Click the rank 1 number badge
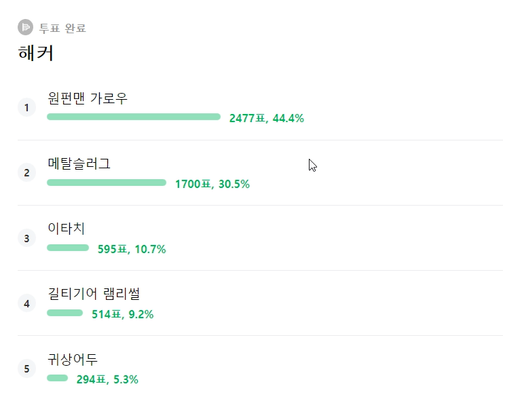This screenshot has width=522, height=420. (26, 107)
